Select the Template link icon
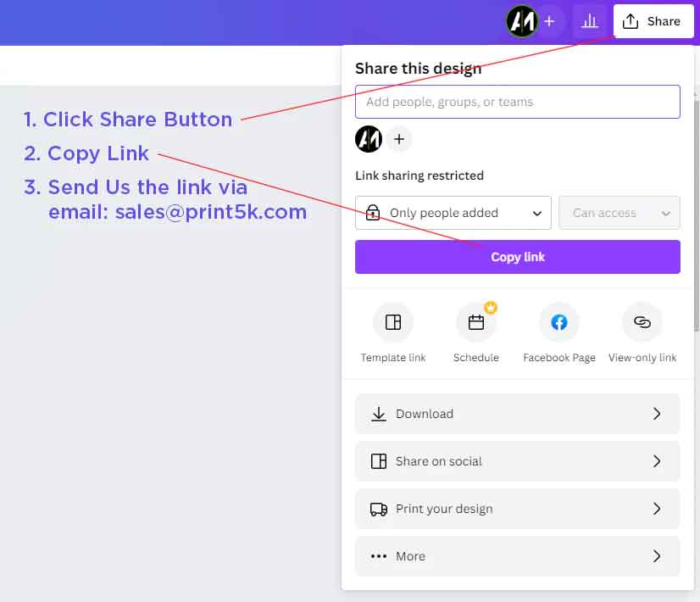The height and width of the screenshot is (602, 700). 393,322
